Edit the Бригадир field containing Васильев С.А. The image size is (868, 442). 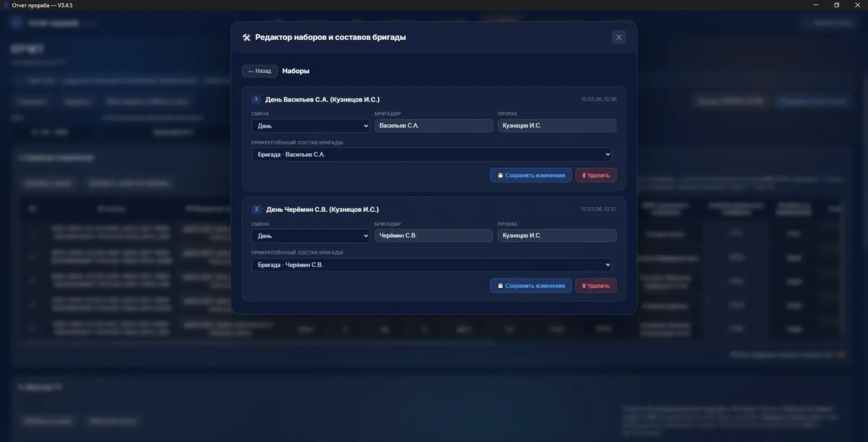pos(433,125)
